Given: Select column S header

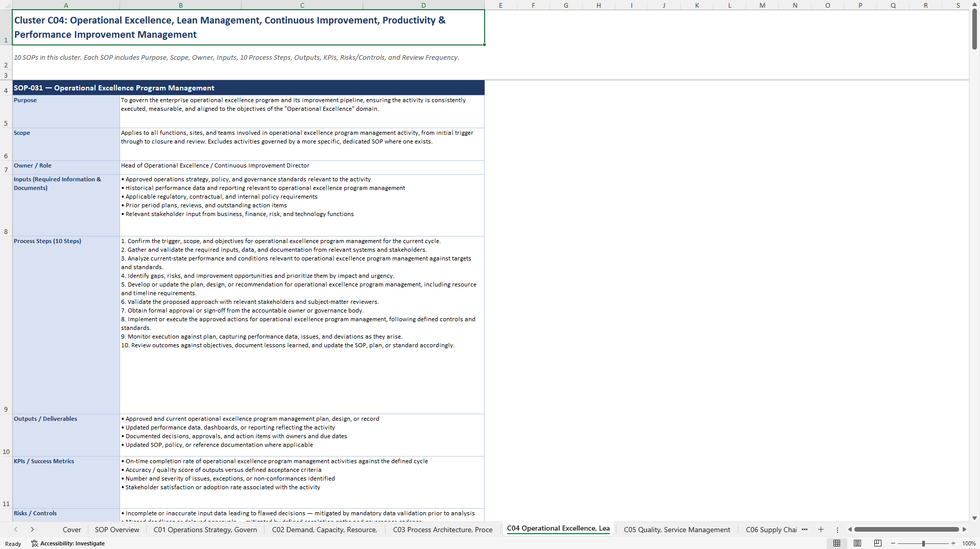Looking at the screenshot, I should click(x=958, y=5).
